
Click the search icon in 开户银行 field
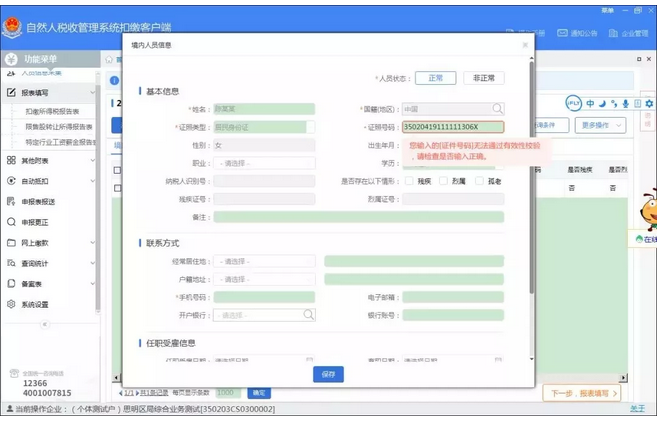pos(309,315)
